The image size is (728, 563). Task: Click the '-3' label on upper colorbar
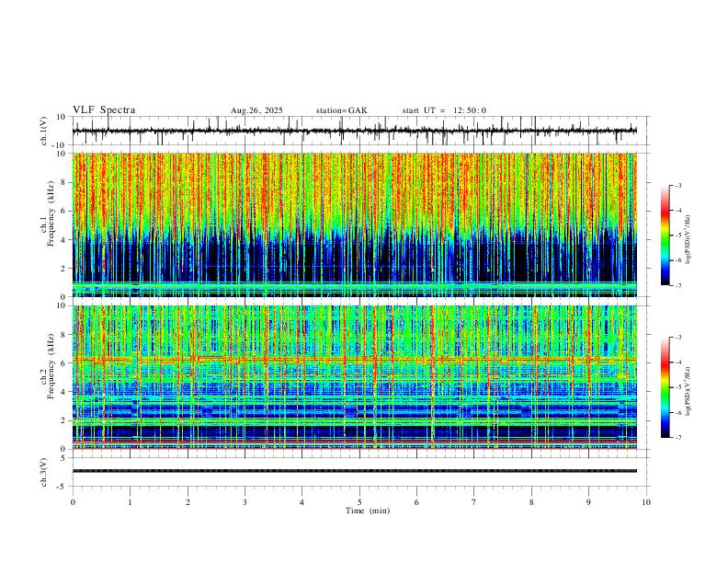coord(678,185)
